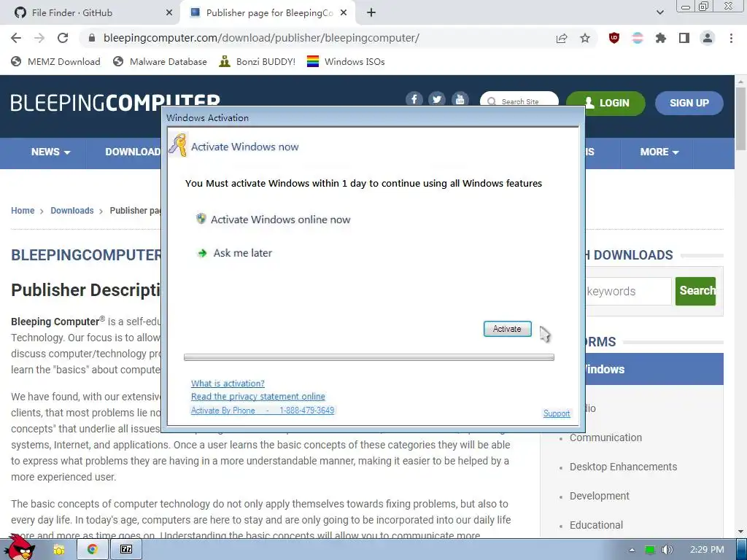This screenshot has height=560, width=747.
Task: Open Read the privacy statement online
Action: [x=258, y=397]
